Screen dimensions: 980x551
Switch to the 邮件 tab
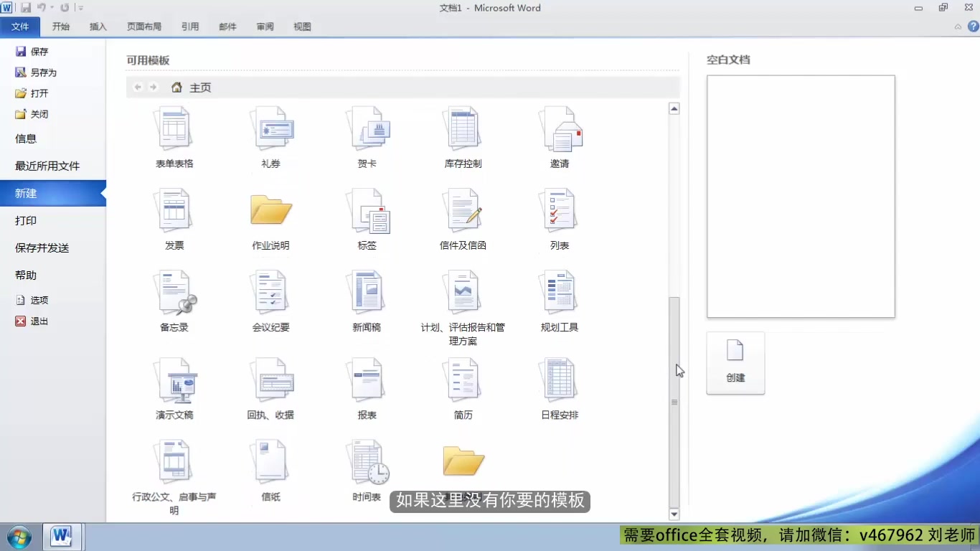click(227, 27)
